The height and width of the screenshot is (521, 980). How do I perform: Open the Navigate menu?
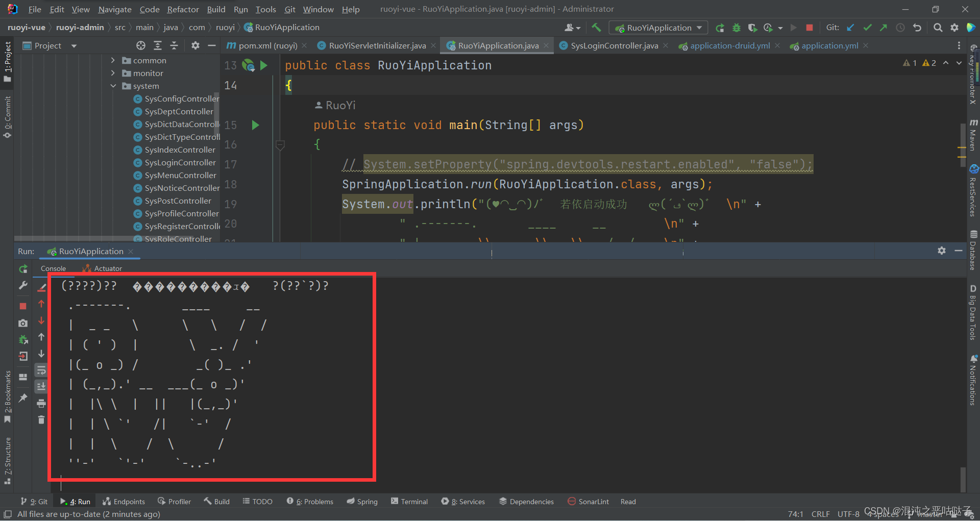[114, 9]
